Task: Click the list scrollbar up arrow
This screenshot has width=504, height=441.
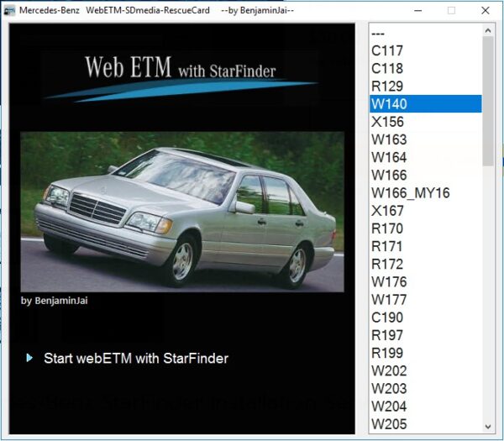Action: [x=488, y=30]
